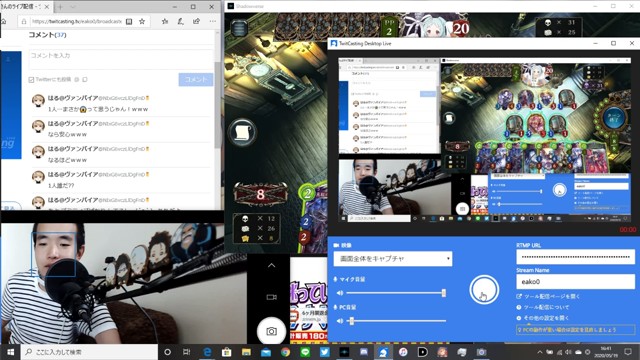Open LINE from the taskbar

pyautogui.click(x=305, y=352)
